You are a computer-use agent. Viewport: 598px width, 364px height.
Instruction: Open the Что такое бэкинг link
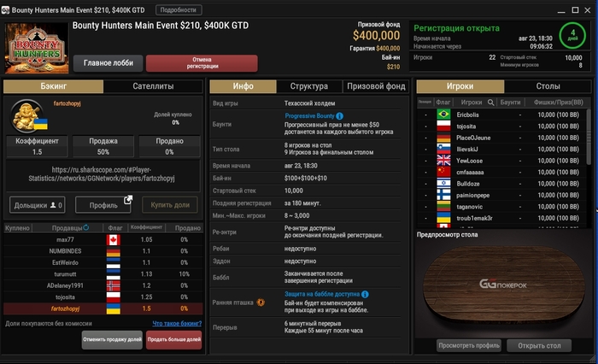177,324
